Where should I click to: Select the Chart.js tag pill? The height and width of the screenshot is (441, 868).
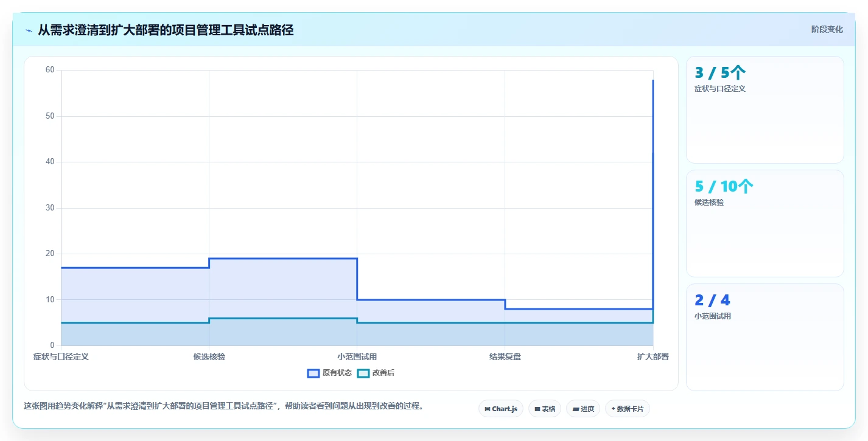coord(500,409)
